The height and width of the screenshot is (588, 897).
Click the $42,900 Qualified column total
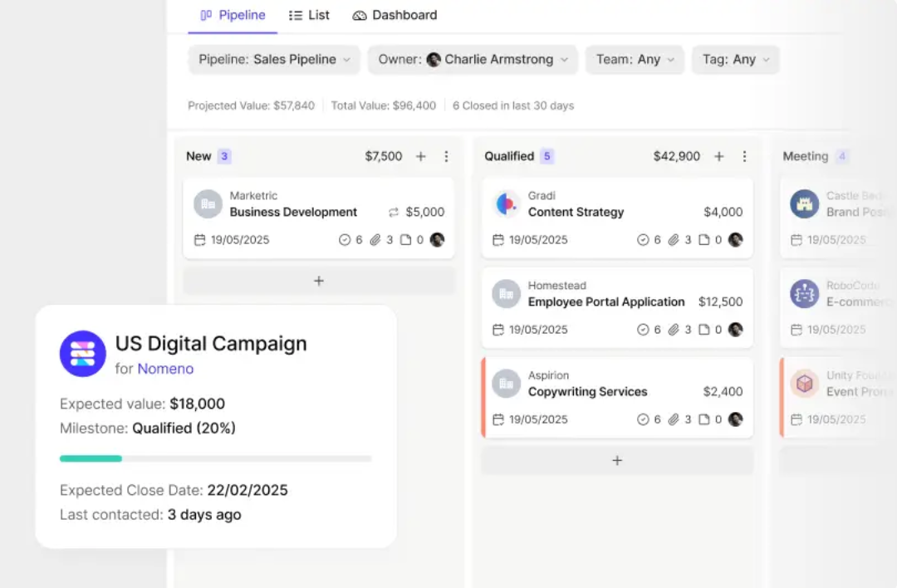[677, 156]
